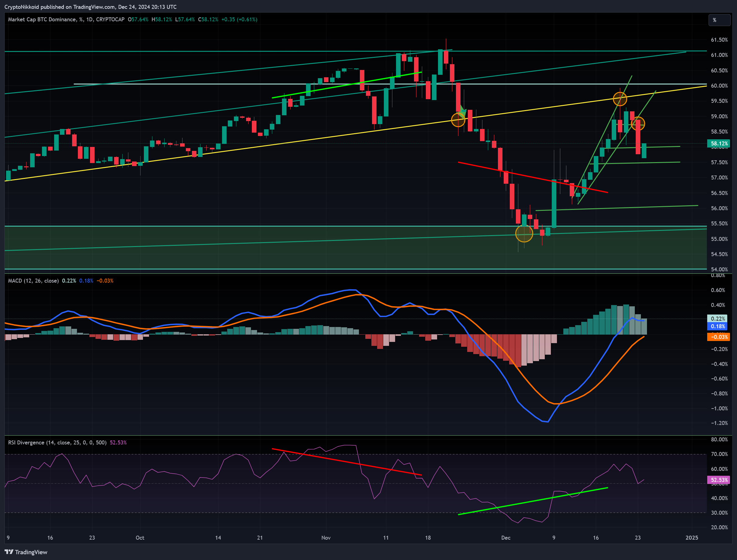Screen dimensions: 737x560
Task: Click the 14 label on the time axis
Action: coord(218,538)
